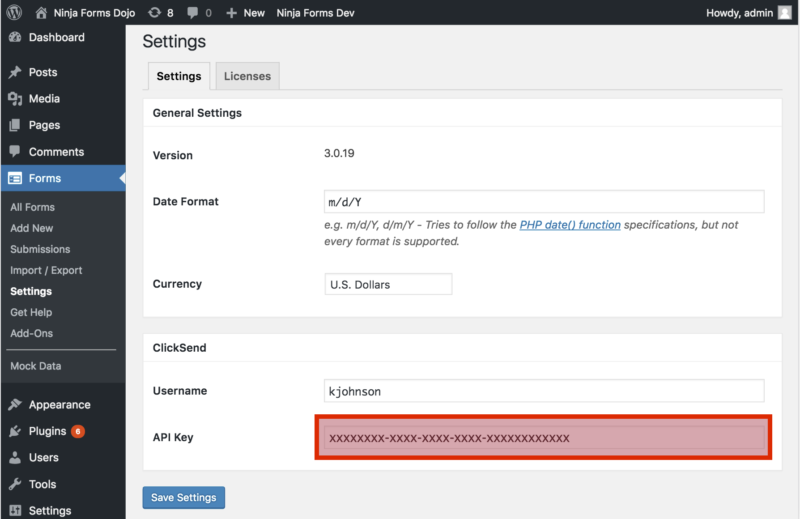Click the plus icon next to New
800x519 pixels.
click(231, 13)
